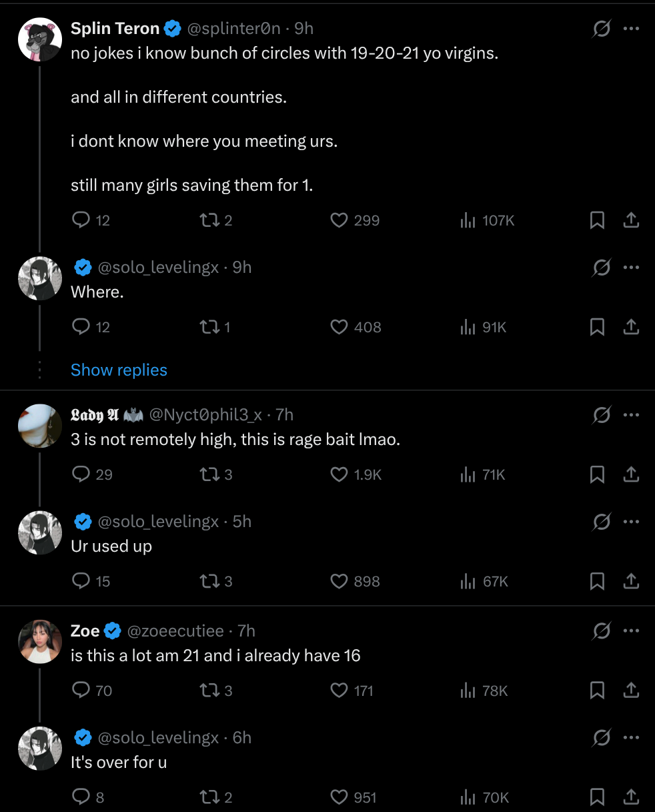The image size is (655, 812).
Task: Reply to Splin Teron's post
Action: [81, 220]
